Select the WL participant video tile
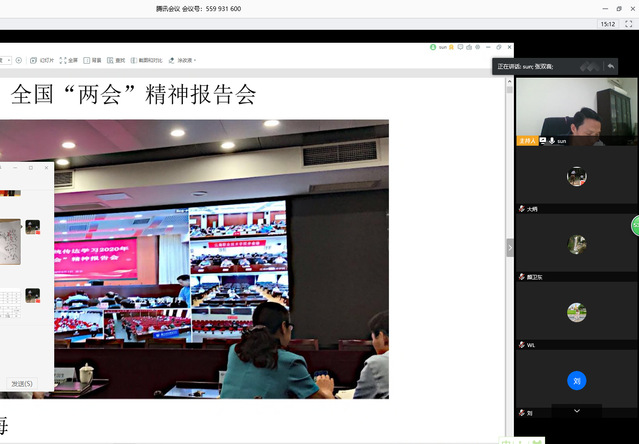The width and height of the screenshot is (639, 444). point(576,312)
